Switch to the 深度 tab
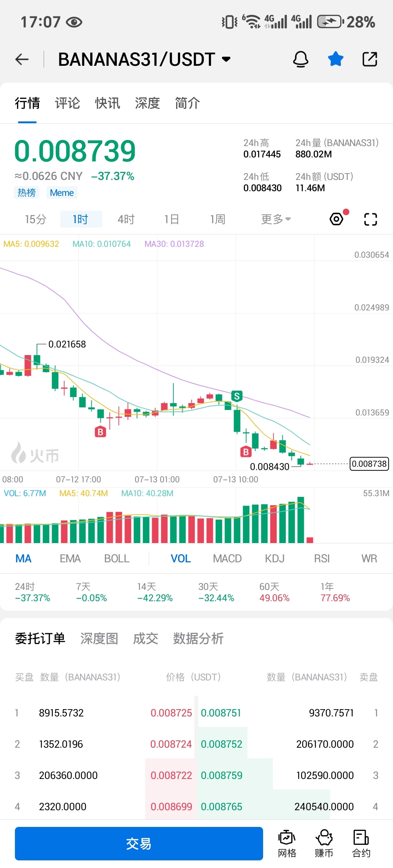This screenshot has height=868, width=393. tap(147, 104)
